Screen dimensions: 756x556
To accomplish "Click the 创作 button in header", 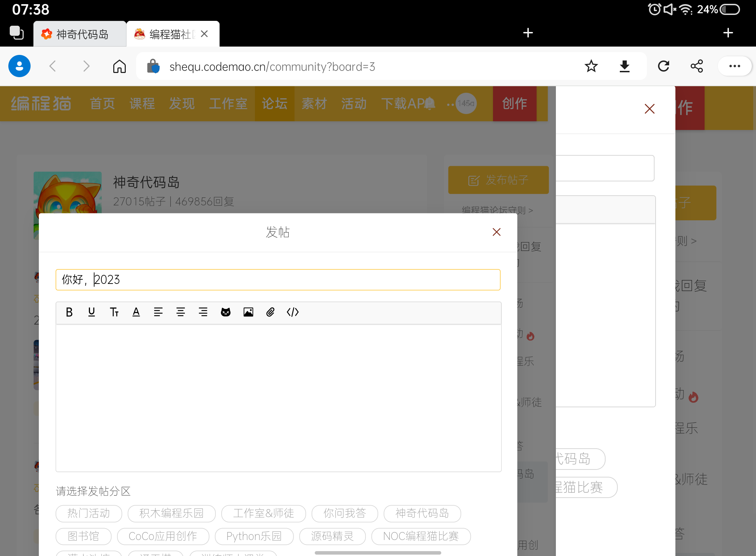I will (515, 104).
